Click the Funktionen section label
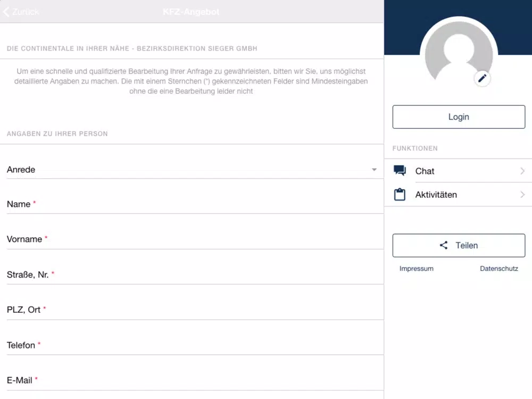 click(x=415, y=148)
